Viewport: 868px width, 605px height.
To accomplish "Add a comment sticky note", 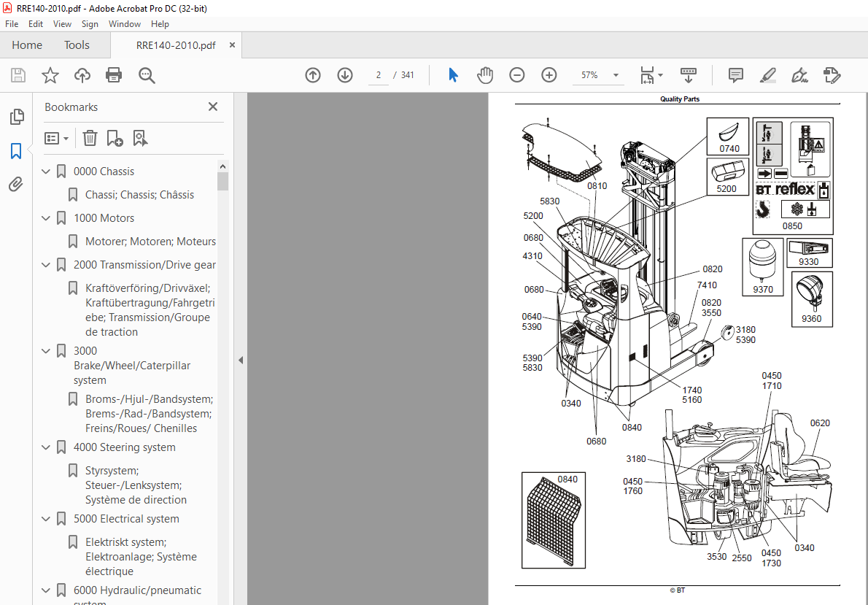I will 736,74.
